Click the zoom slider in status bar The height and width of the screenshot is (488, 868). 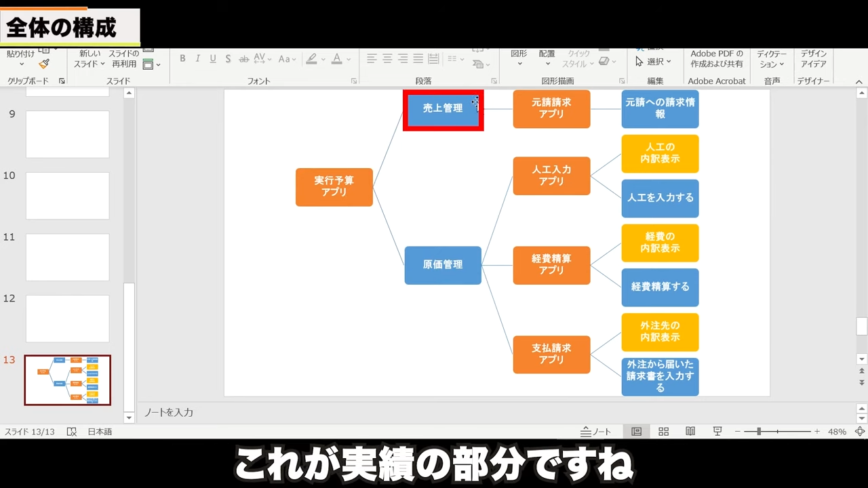pyautogui.click(x=759, y=432)
